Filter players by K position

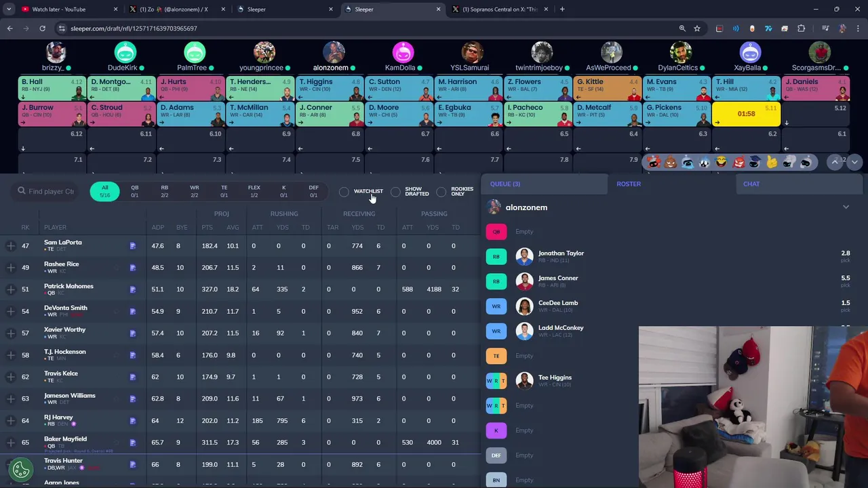[283, 192]
